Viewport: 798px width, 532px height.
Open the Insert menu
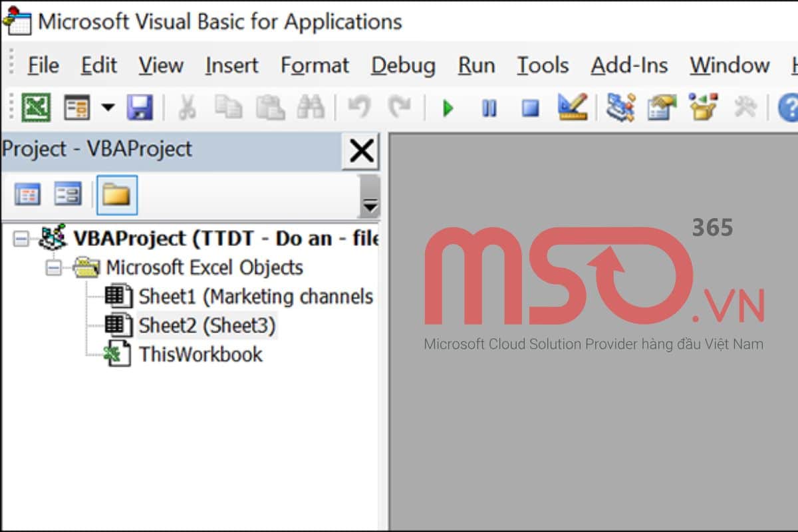click(232, 65)
